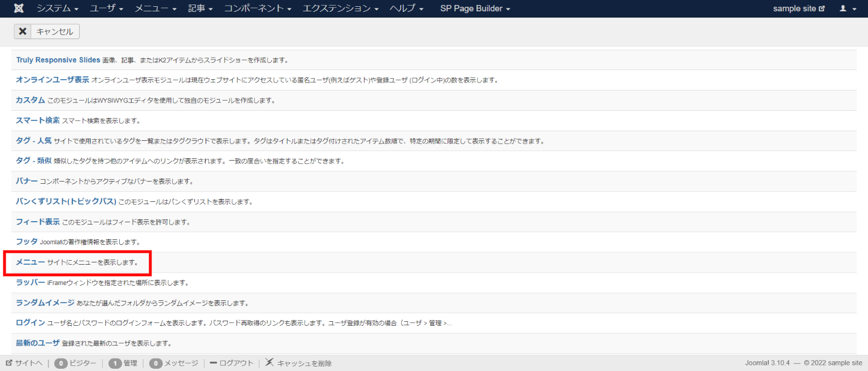Expand the SP Page Builder dropdown

pyautogui.click(x=475, y=8)
